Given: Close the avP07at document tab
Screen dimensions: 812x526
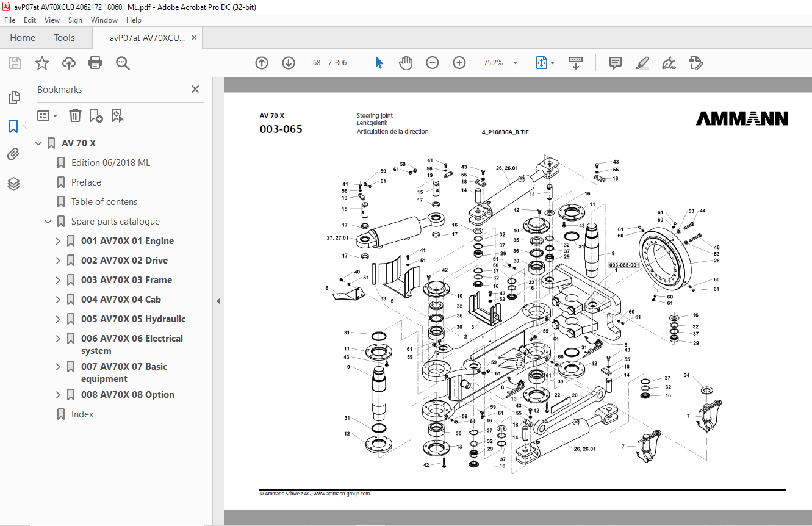Looking at the screenshot, I should click(195, 38).
